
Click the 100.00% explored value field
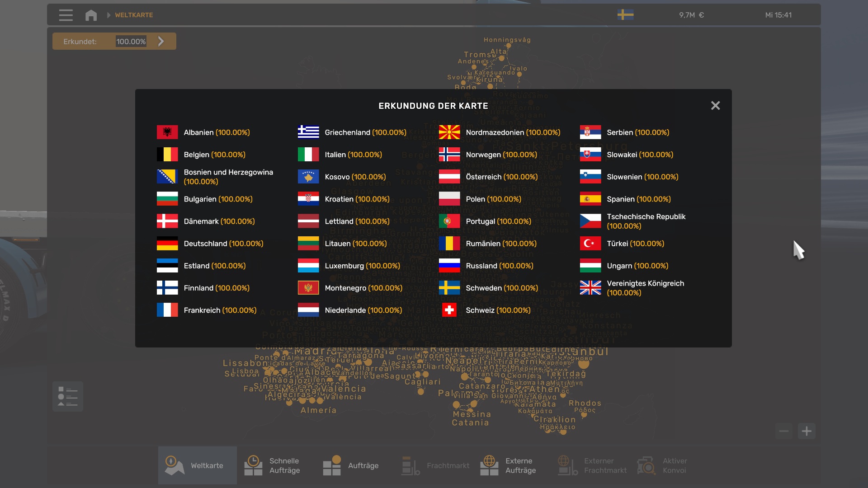coord(131,42)
